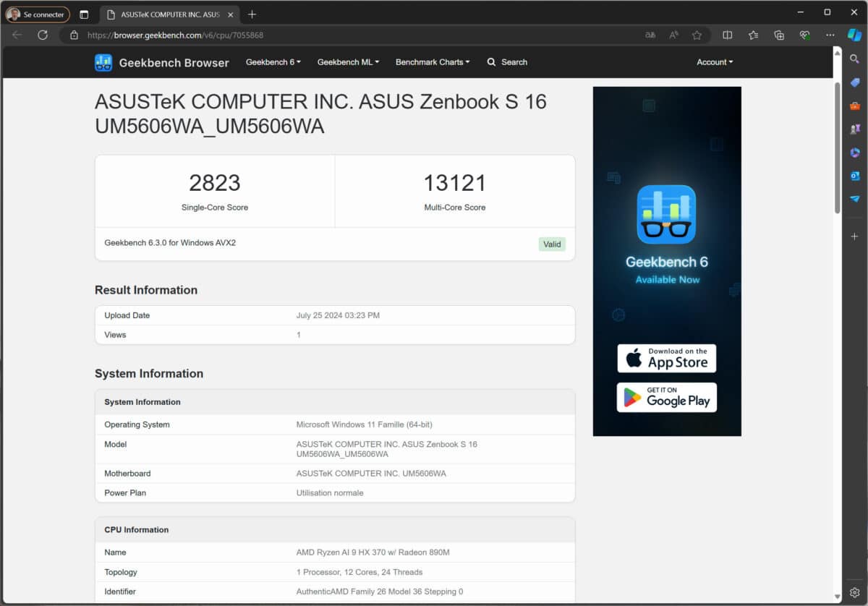
Task: Click the Microsoft Windows 11 Famille value
Action: click(x=365, y=424)
